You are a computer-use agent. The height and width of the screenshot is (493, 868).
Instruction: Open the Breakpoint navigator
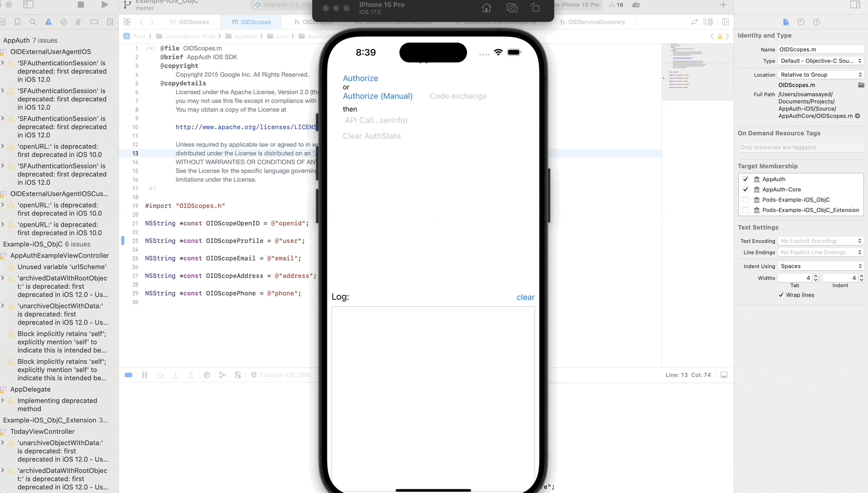(95, 22)
